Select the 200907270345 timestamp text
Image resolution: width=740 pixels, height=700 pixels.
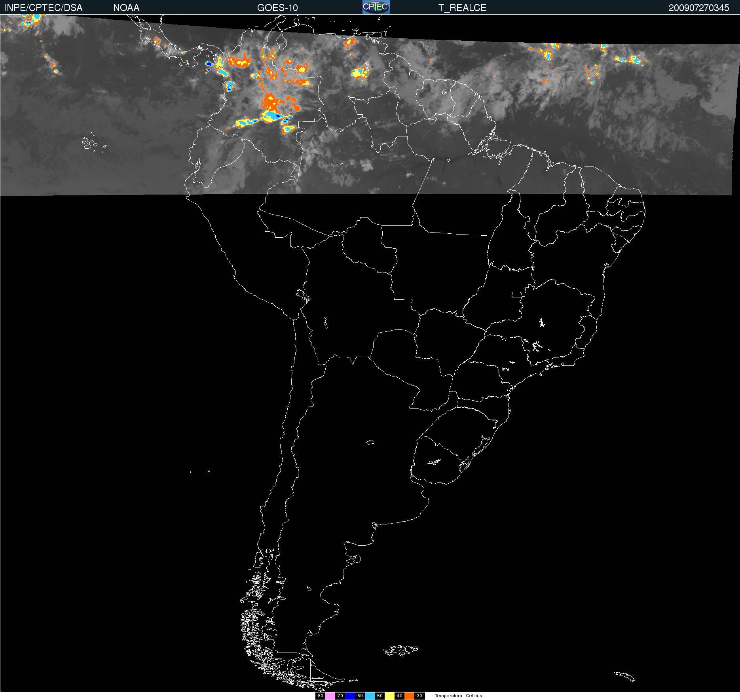(698, 8)
